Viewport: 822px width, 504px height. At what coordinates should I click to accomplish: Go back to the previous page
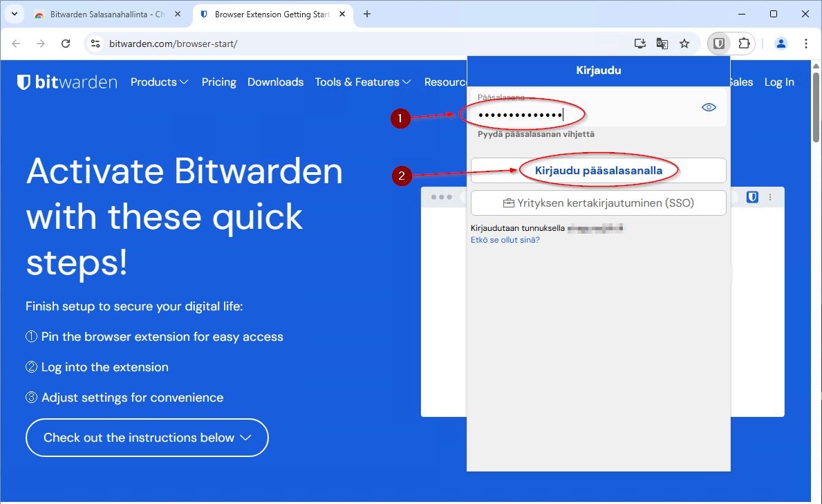point(17,44)
